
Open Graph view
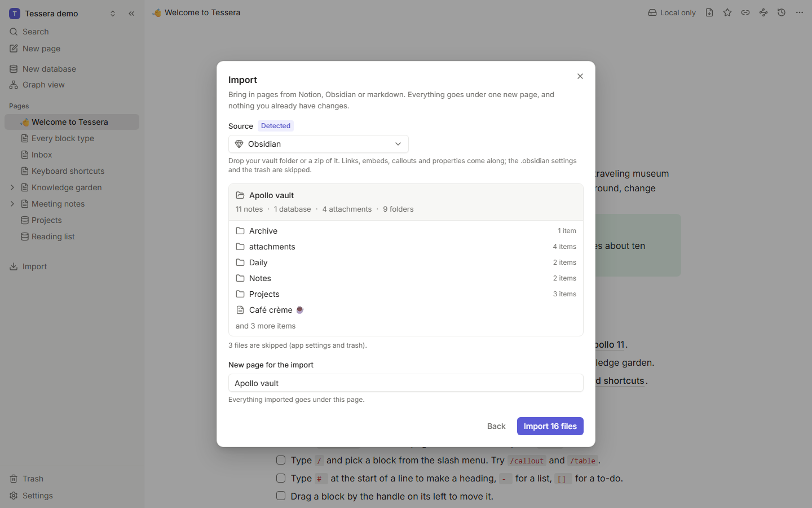(x=72, y=85)
